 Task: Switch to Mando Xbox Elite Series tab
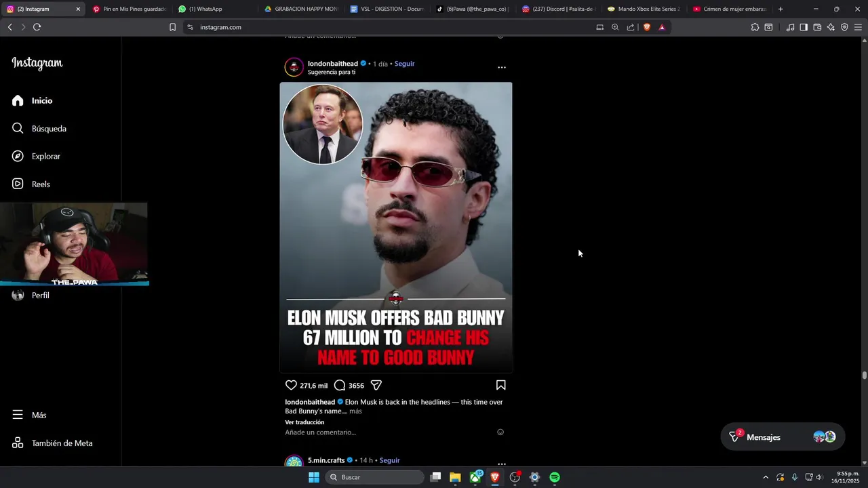click(x=645, y=9)
